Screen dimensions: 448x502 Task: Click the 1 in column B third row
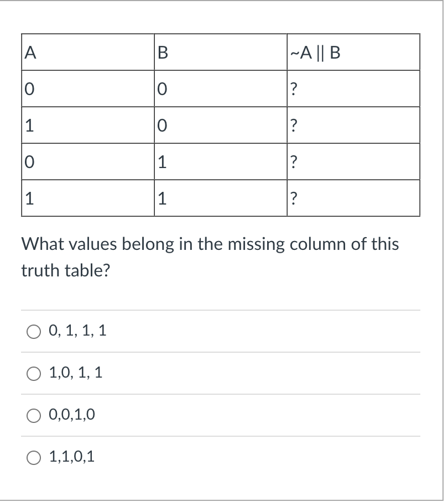[x=161, y=161]
